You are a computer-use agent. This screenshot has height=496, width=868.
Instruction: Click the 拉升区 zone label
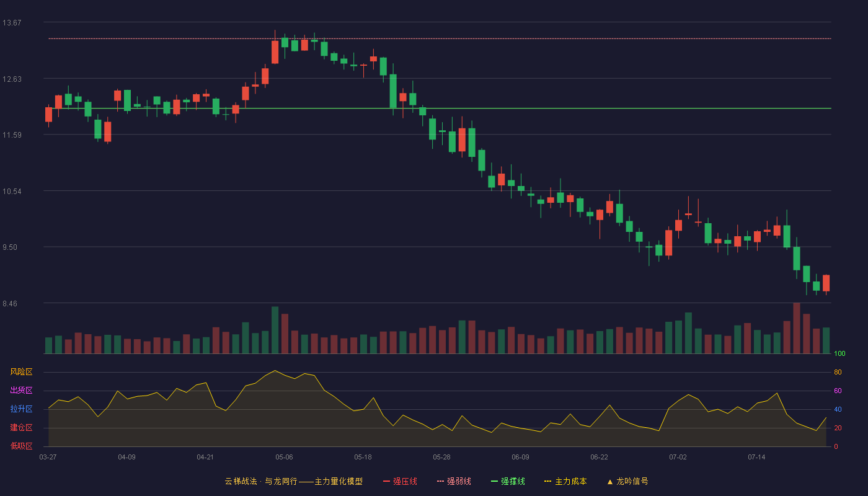pyautogui.click(x=21, y=409)
